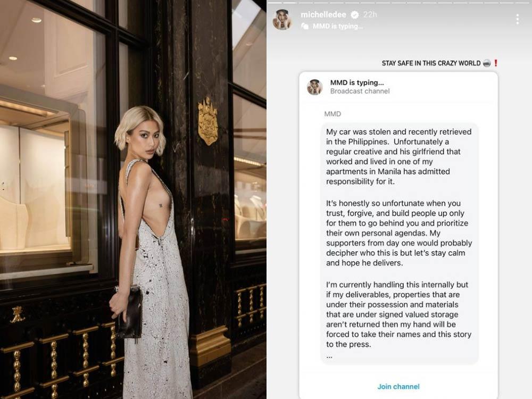Tap the stolen car message bubble
This screenshot has height=399, width=532.
(x=399, y=243)
